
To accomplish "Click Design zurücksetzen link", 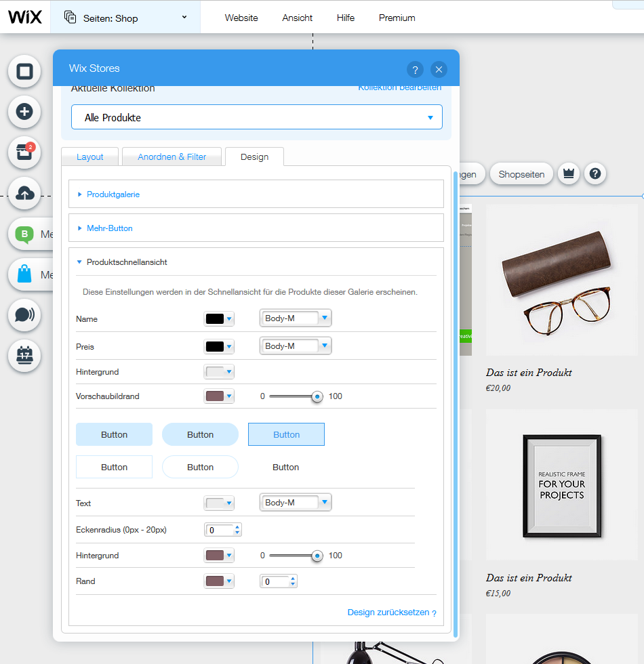I will (388, 613).
